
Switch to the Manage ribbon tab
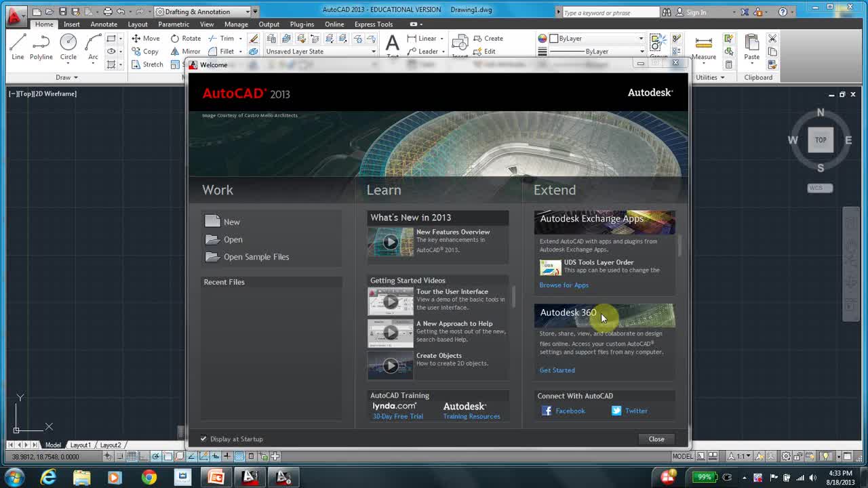point(236,24)
